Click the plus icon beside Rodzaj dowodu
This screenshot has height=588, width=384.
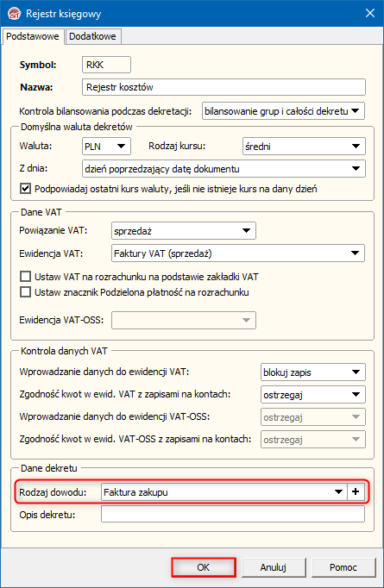[x=356, y=491]
